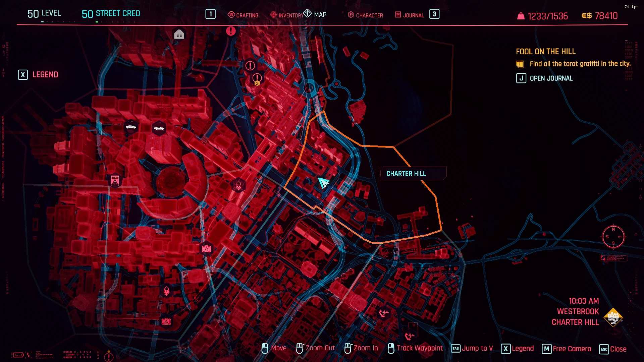Toggle Free Camera mode
644x362 pixels.
(x=567, y=349)
